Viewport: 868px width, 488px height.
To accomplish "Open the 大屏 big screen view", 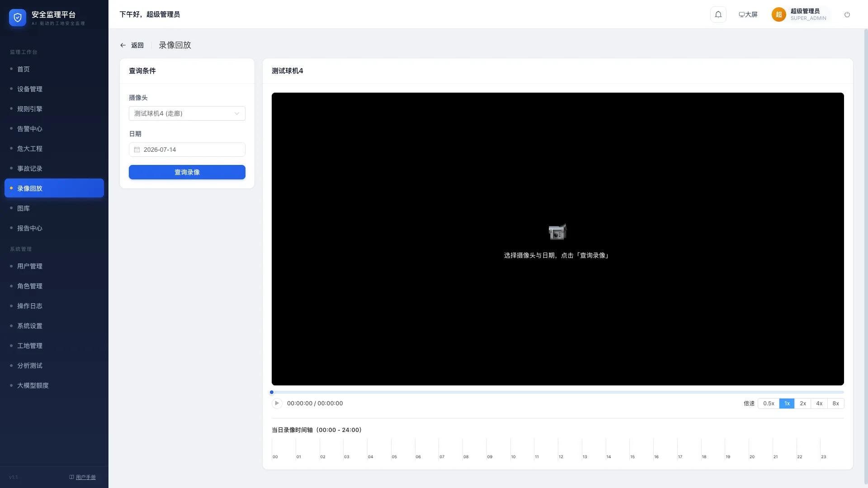I will pos(748,14).
